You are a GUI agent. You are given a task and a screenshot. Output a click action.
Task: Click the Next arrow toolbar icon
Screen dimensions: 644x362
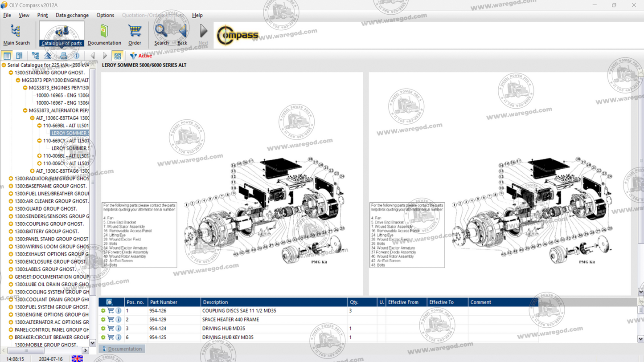[203, 35]
